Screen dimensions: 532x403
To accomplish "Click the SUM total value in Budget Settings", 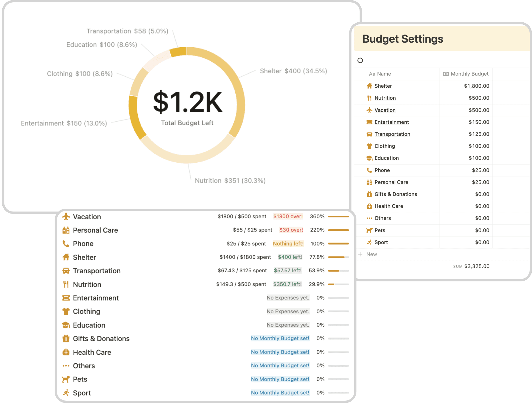I will click(476, 266).
